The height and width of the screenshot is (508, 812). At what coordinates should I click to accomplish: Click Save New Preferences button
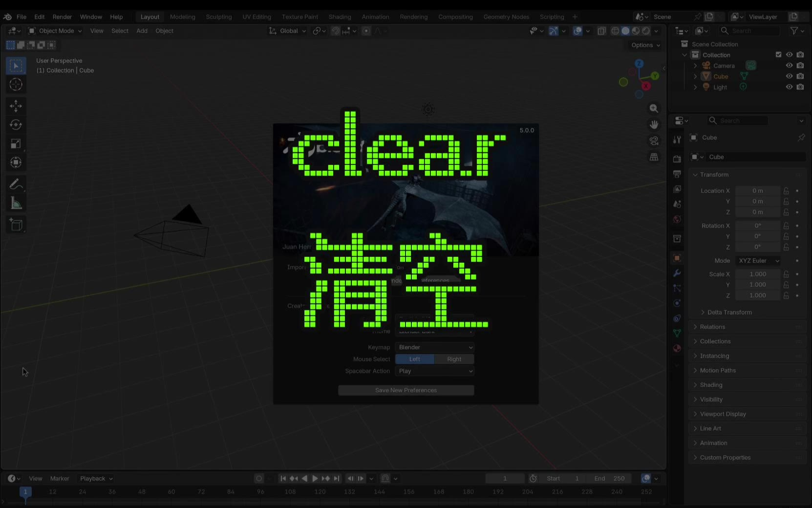pos(406,390)
